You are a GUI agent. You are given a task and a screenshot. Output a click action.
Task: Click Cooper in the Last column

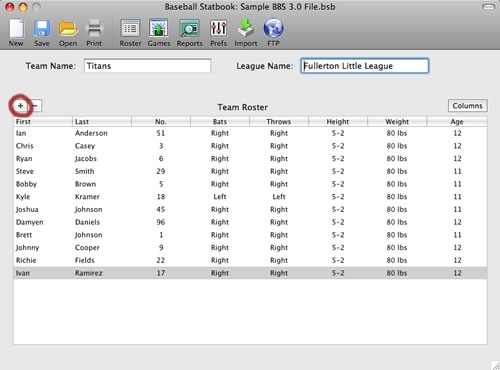[87, 248]
